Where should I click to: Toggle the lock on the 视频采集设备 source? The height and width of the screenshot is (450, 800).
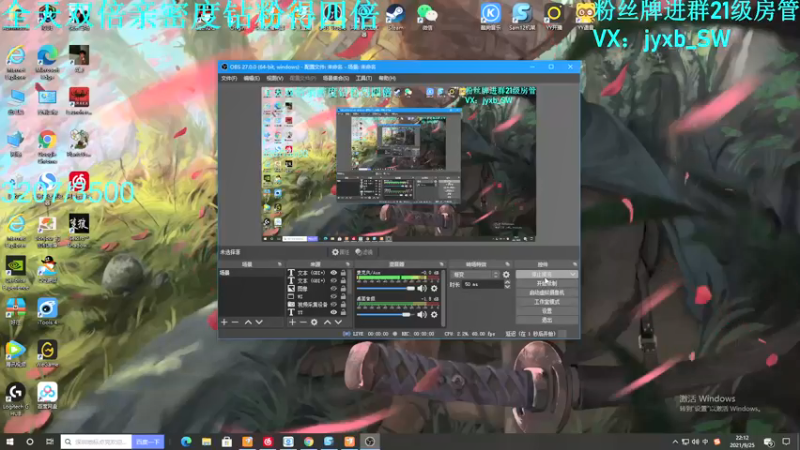(343, 305)
